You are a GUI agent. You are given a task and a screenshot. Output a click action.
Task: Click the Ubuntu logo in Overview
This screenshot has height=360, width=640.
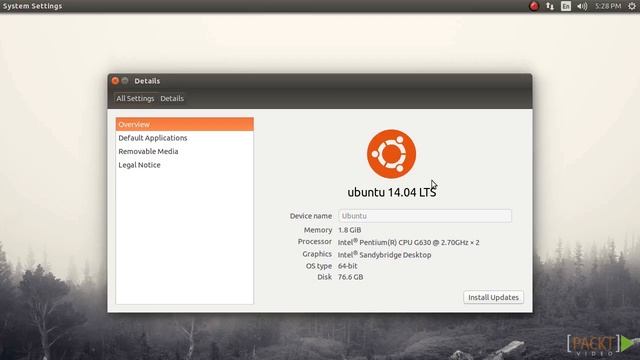click(391, 154)
